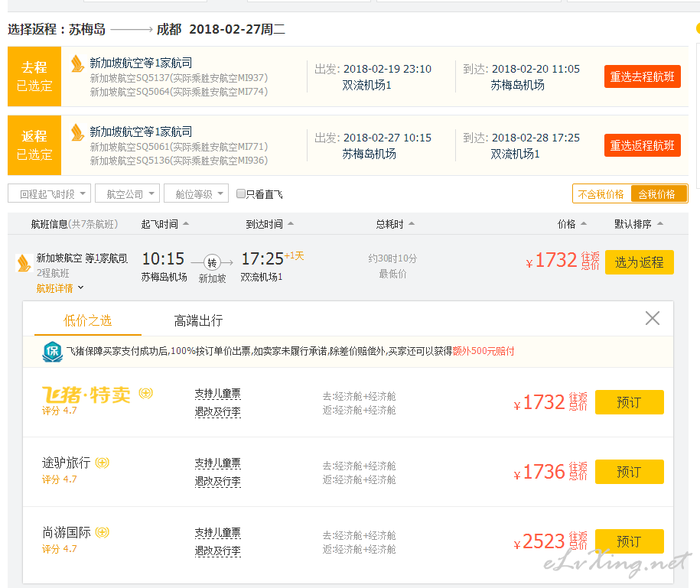The image size is (700, 588).
Task: Select the 低价之选 tab
Action: [87, 320]
